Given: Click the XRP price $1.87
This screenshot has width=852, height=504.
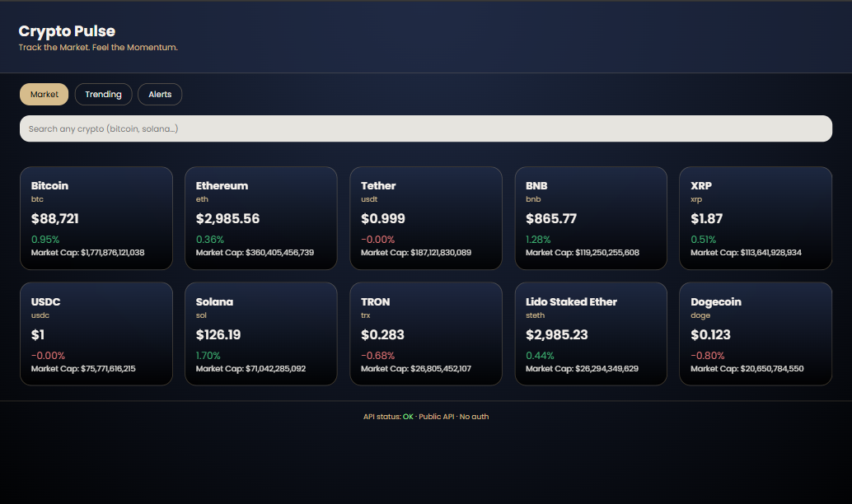Looking at the screenshot, I should pos(706,219).
